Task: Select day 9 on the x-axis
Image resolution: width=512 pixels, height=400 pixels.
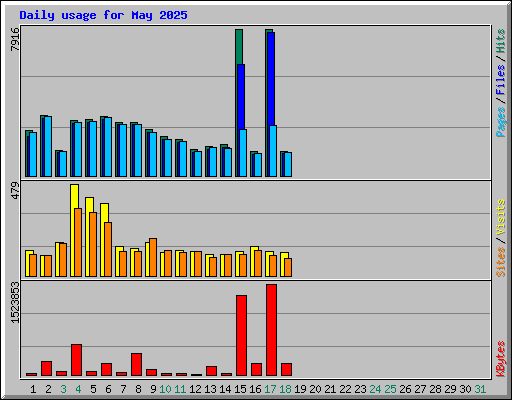Action: (x=153, y=389)
